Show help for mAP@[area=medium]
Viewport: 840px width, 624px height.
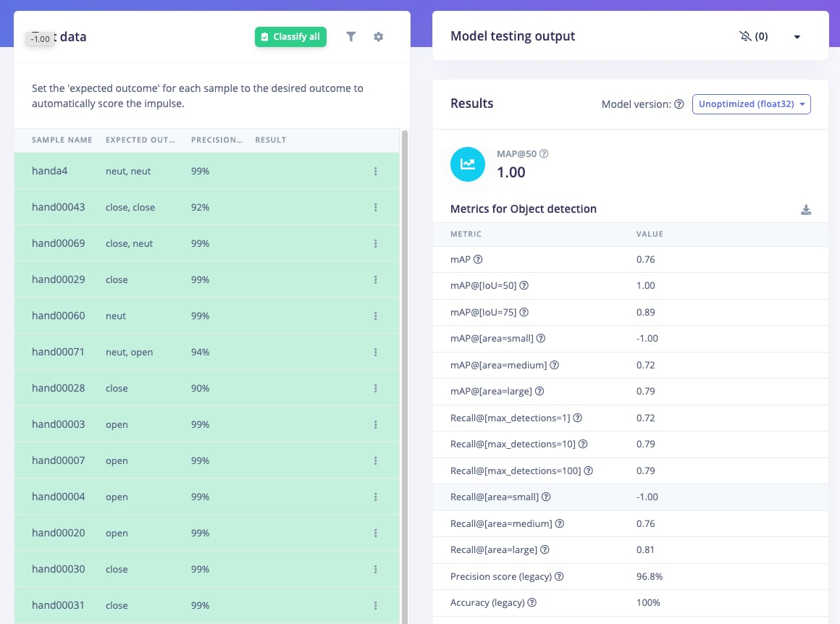554,365
